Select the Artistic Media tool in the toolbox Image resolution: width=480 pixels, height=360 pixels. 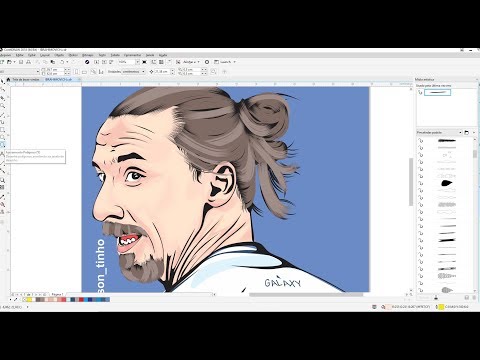click(3, 122)
